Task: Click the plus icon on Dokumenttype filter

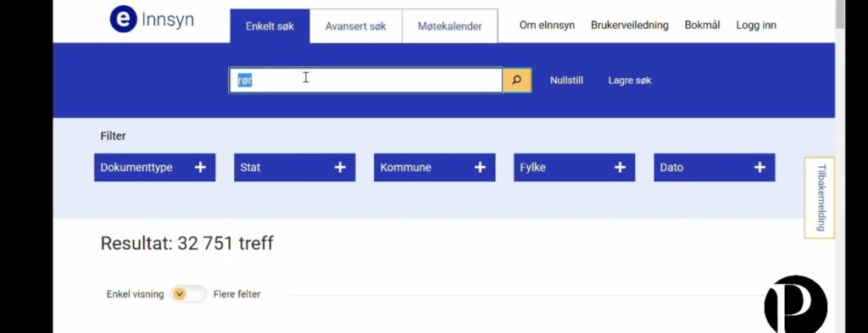Action: click(200, 168)
